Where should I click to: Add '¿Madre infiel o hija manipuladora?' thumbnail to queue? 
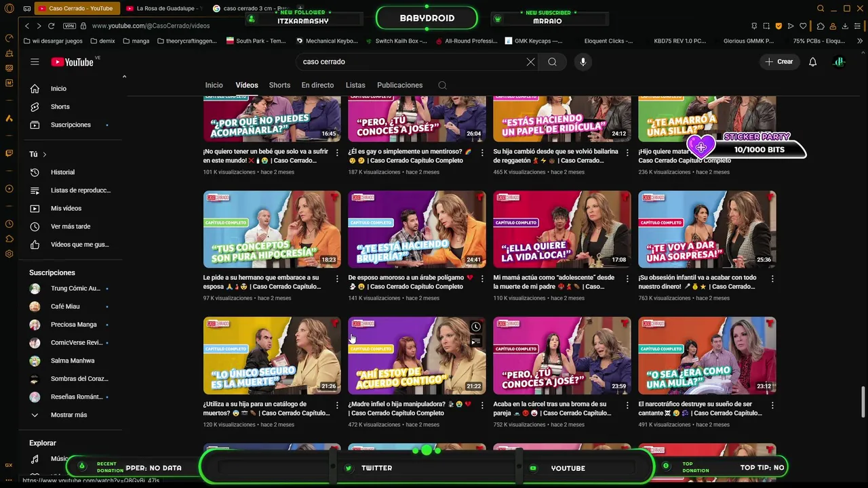[x=476, y=342]
